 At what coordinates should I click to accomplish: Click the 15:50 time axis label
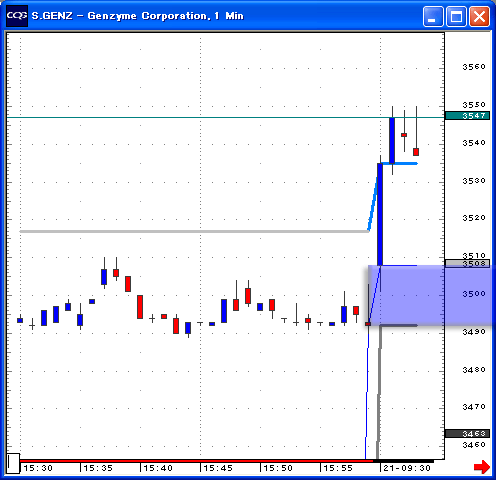278,468
